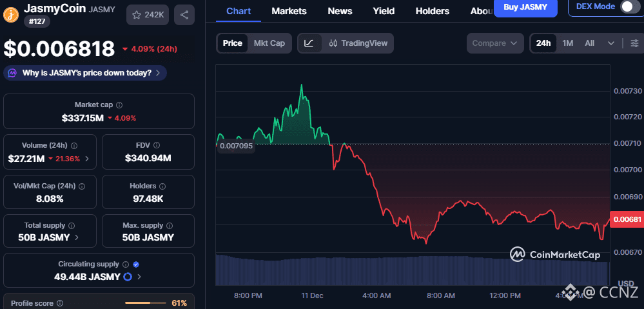Image resolution: width=644 pixels, height=309 pixels.
Task: Click the 61% profile score value
Action: click(179, 303)
